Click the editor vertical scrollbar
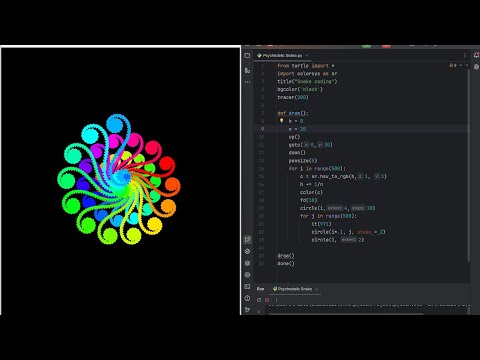Image resolution: width=480 pixels, height=360 pixels. tap(469, 165)
